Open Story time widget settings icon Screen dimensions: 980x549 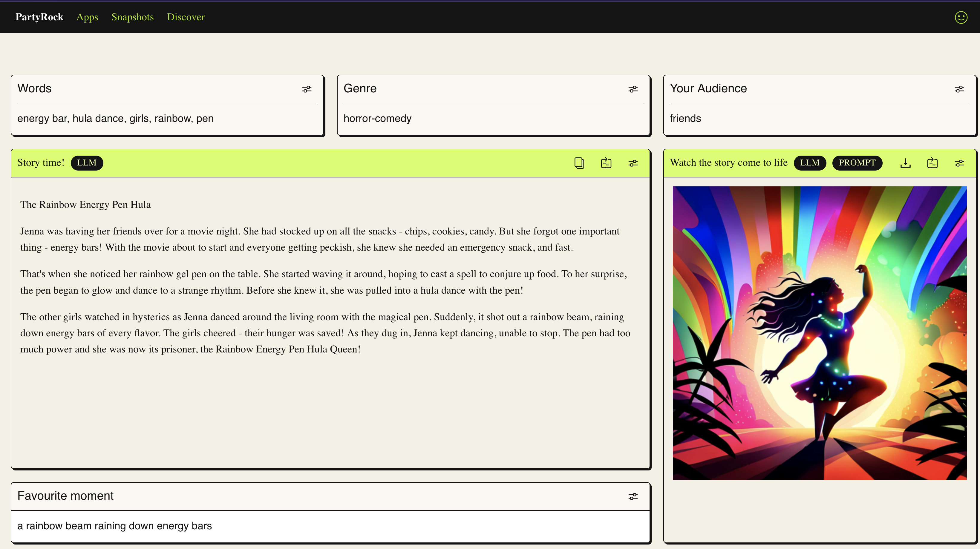click(633, 163)
